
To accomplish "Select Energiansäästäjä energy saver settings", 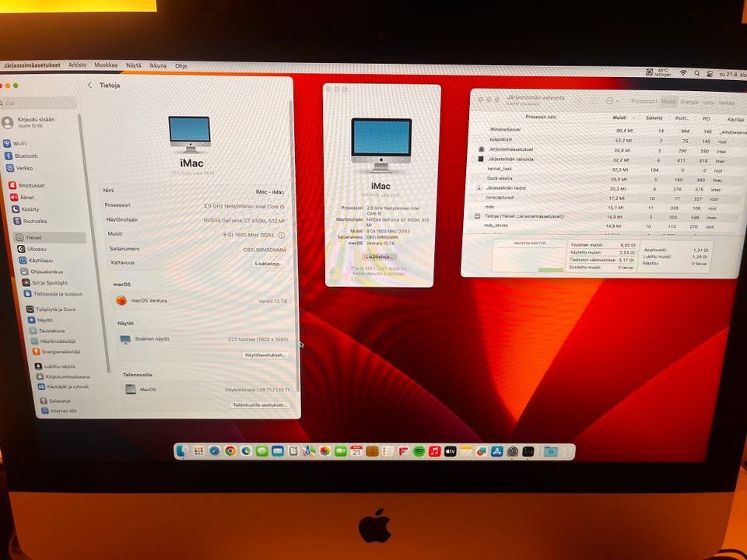I will click(57, 352).
